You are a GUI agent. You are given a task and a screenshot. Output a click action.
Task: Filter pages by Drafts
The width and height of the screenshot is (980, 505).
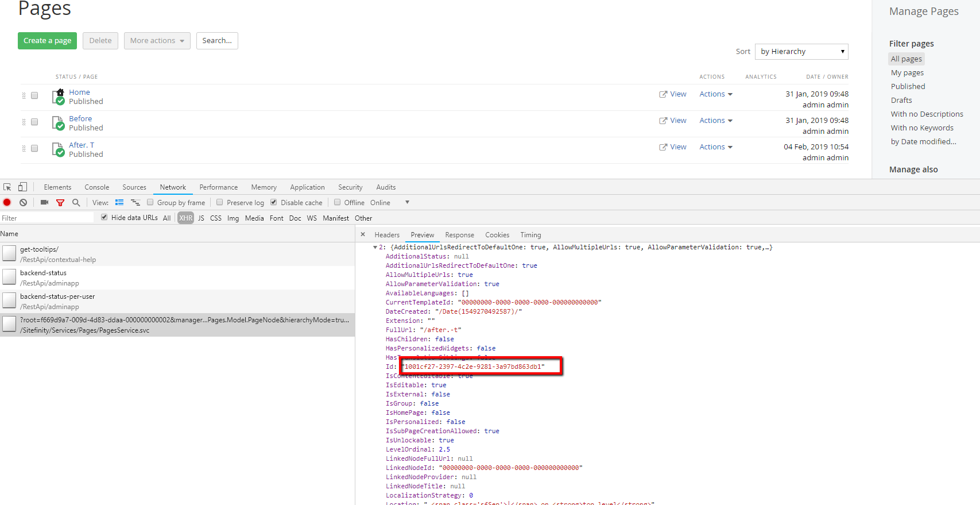coord(901,101)
